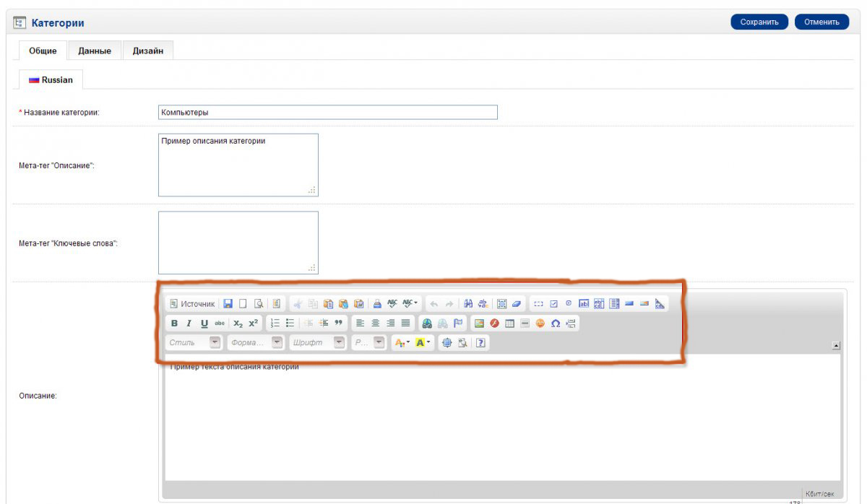This screenshot has width=867, height=504.
Task: Click the insert image icon
Action: (x=479, y=323)
